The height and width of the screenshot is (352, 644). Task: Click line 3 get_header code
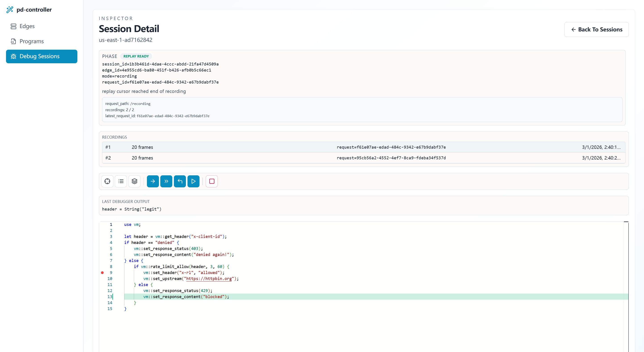(x=175, y=236)
